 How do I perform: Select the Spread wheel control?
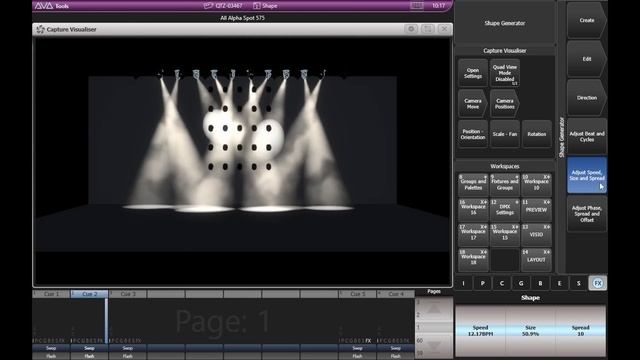click(580, 331)
